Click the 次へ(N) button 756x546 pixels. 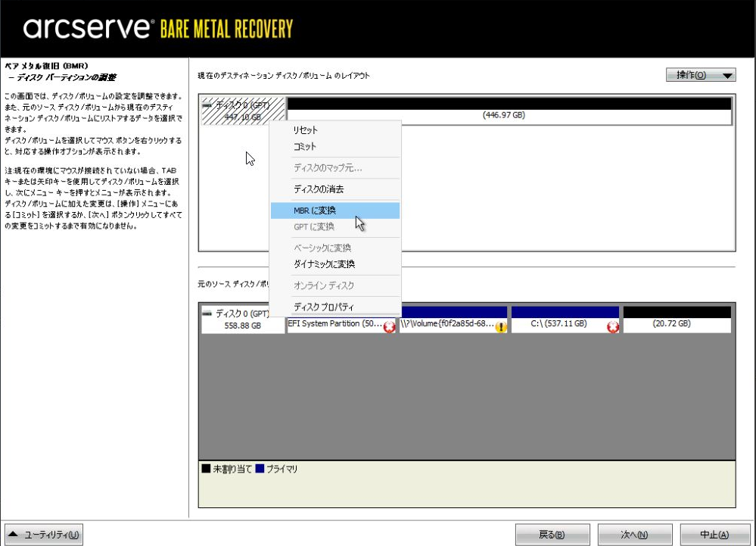[635, 535]
